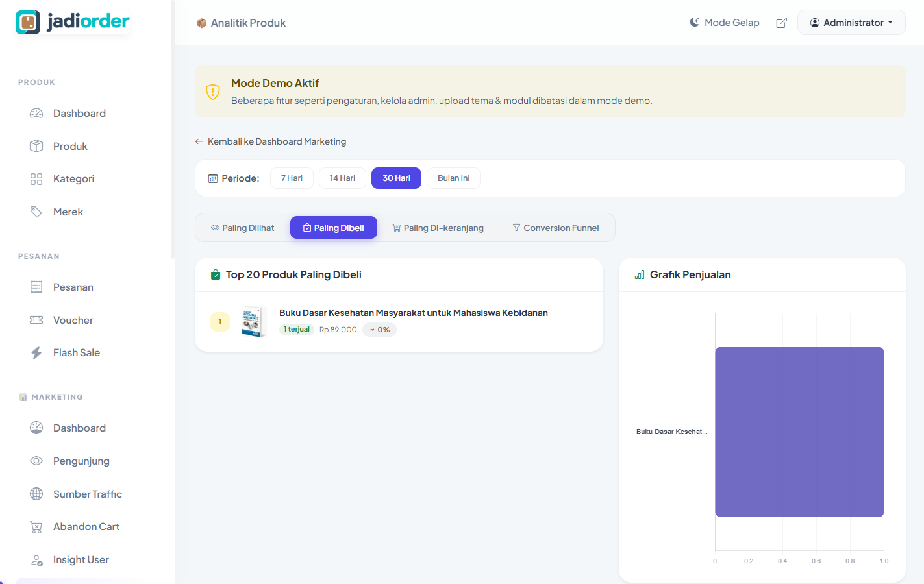The height and width of the screenshot is (584, 924).
Task: Switch the period to Bulan Ini
Action: [x=453, y=177]
